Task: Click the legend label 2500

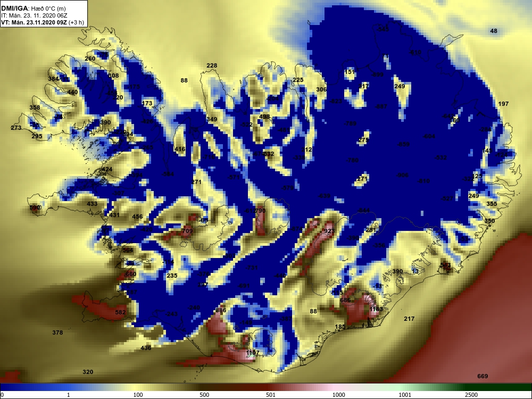Action: [x=471, y=395]
